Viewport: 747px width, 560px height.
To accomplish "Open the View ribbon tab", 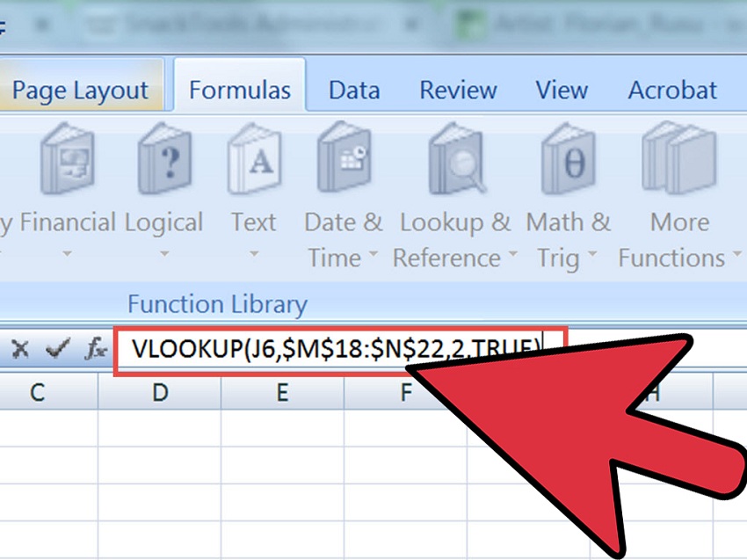I will coord(562,90).
